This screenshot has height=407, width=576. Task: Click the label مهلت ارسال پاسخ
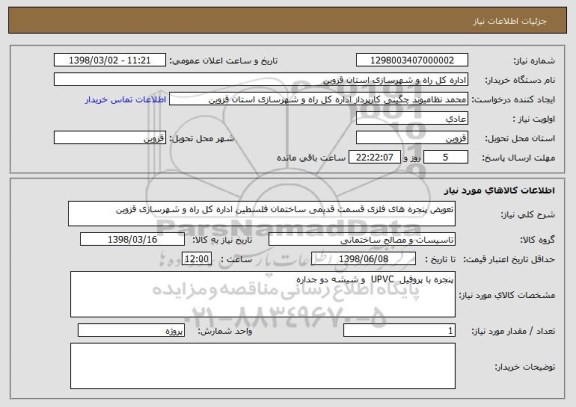518,158
